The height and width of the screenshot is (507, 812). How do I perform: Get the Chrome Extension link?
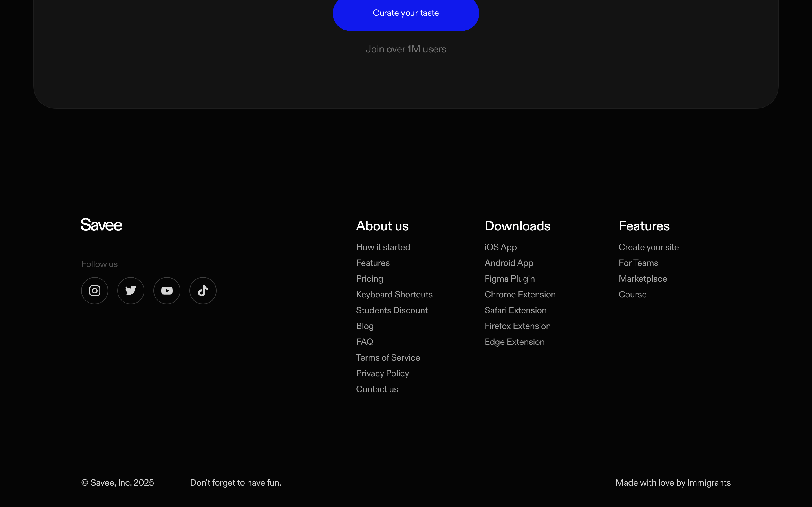[520, 294]
